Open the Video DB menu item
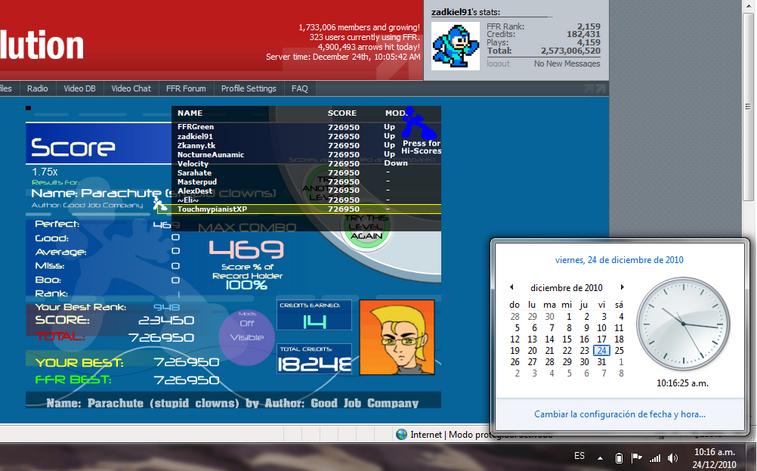This screenshot has height=471, width=757. (x=79, y=88)
